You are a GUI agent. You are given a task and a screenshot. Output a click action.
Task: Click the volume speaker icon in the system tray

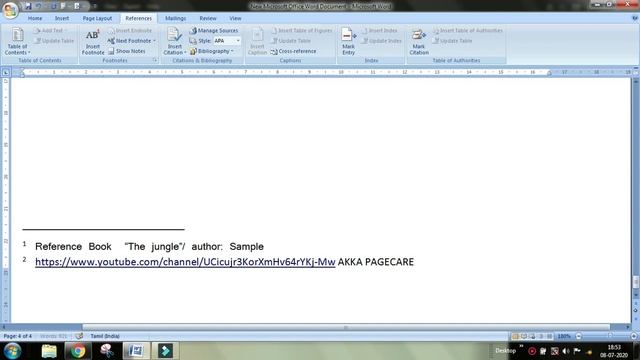coord(566,351)
